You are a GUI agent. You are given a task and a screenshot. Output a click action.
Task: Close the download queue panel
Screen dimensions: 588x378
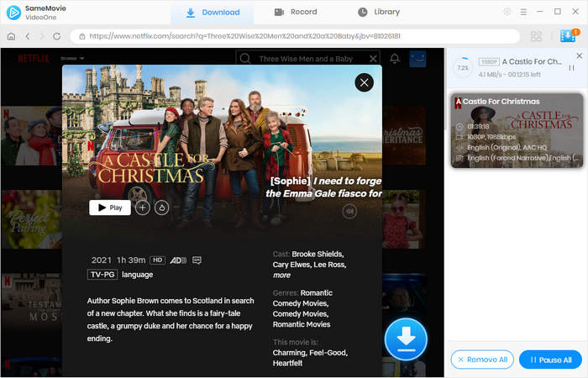(x=580, y=56)
